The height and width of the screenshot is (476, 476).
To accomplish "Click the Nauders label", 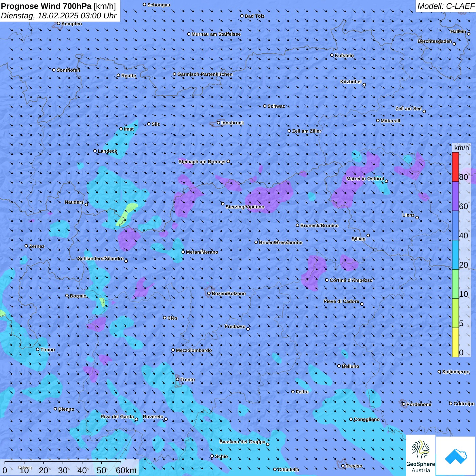I will point(74,202).
